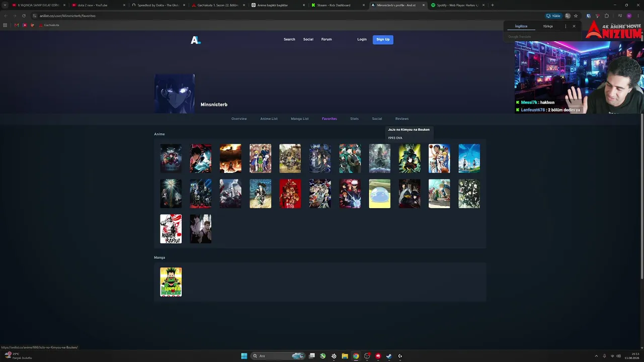644x362 pixels.
Task: Switch to the Spotify Web Player tab
Action: pos(457,5)
